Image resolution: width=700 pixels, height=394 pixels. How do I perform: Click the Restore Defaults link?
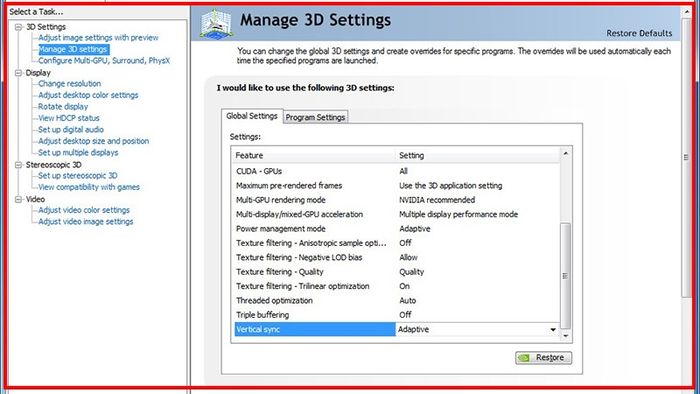(x=639, y=33)
